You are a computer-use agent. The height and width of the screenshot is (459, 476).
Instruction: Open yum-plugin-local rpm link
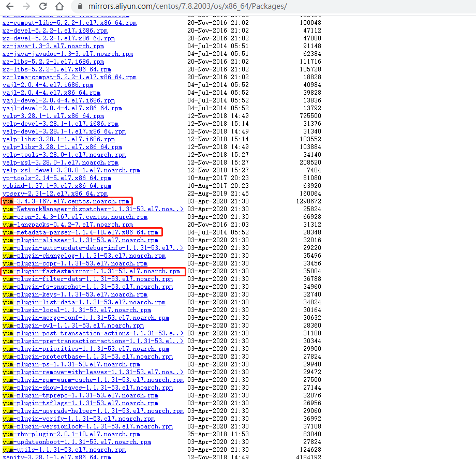[x=77, y=310]
